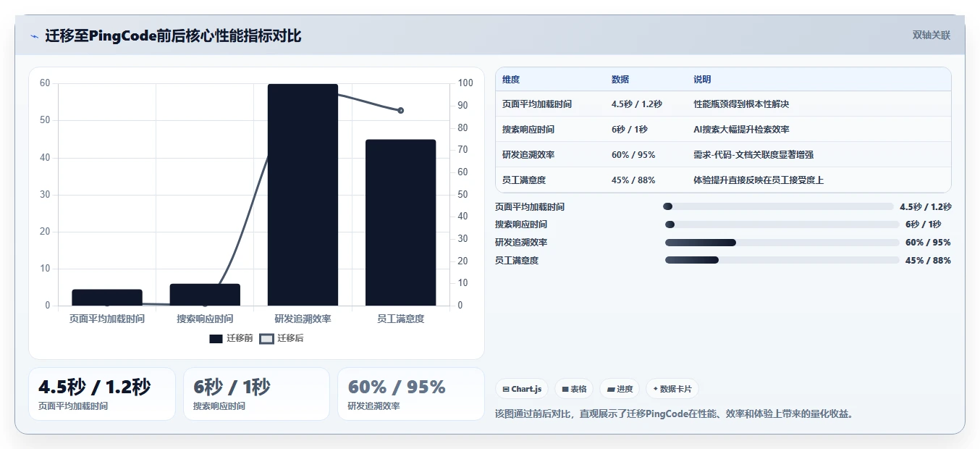Viewport: 980px width, 449px height.
Task: Click the 研发追溯效率 x-axis label
Action: (x=303, y=319)
